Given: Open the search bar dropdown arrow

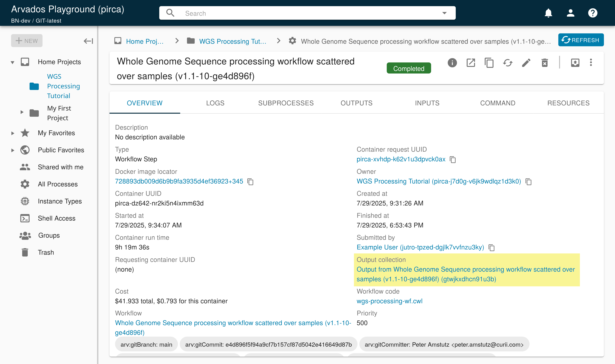Looking at the screenshot, I should pos(444,13).
